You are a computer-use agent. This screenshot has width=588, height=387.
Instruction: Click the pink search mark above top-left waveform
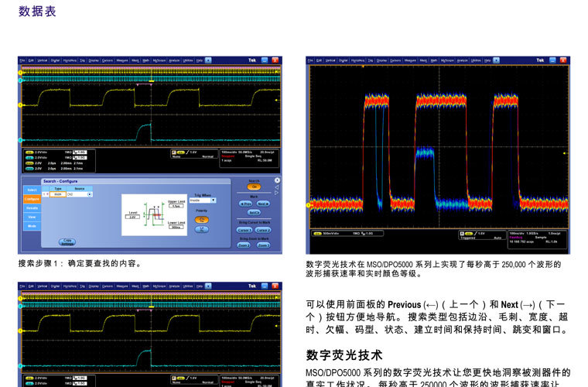click(145, 84)
